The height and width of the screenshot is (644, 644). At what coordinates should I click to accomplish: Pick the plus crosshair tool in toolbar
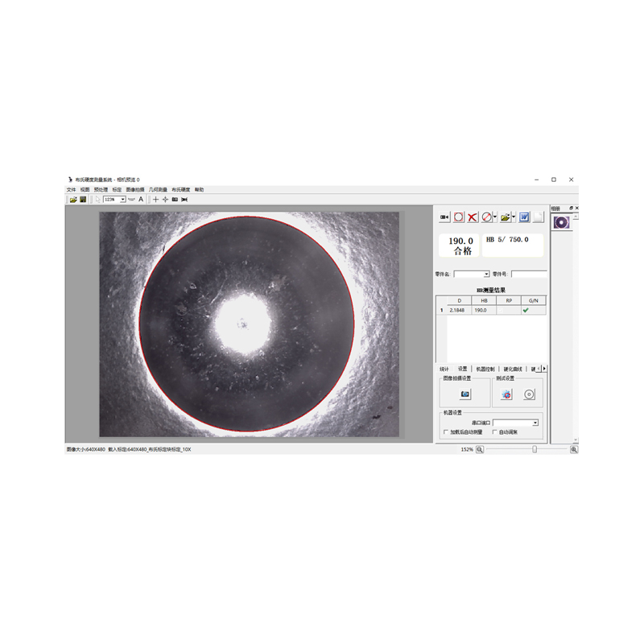point(155,200)
